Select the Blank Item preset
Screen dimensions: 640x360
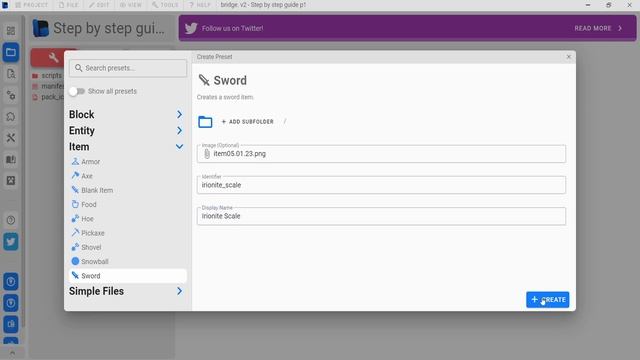point(127,190)
